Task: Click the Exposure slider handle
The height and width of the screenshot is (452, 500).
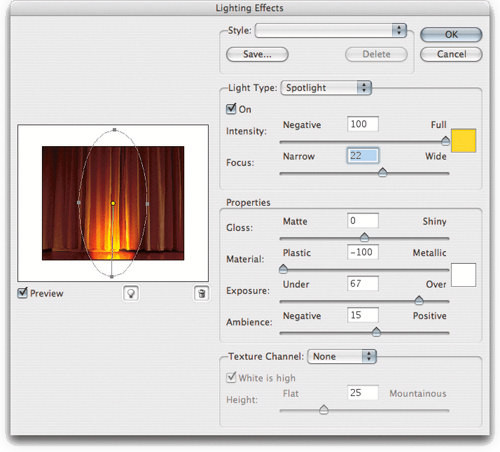Action: click(x=419, y=300)
